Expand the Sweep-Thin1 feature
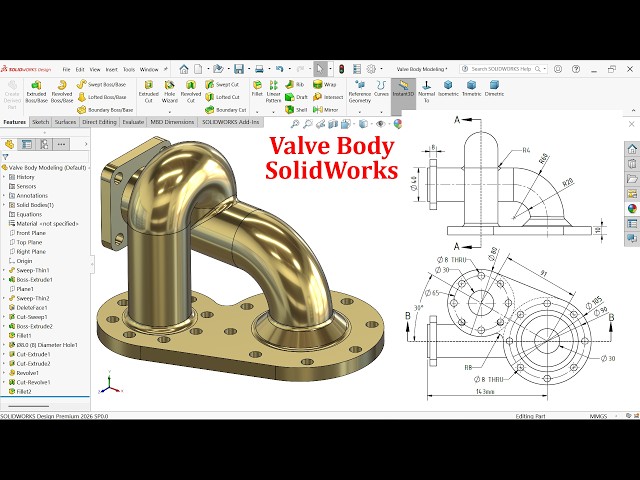Image resolution: width=640 pixels, height=480 pixels. (x=4, y=270)
